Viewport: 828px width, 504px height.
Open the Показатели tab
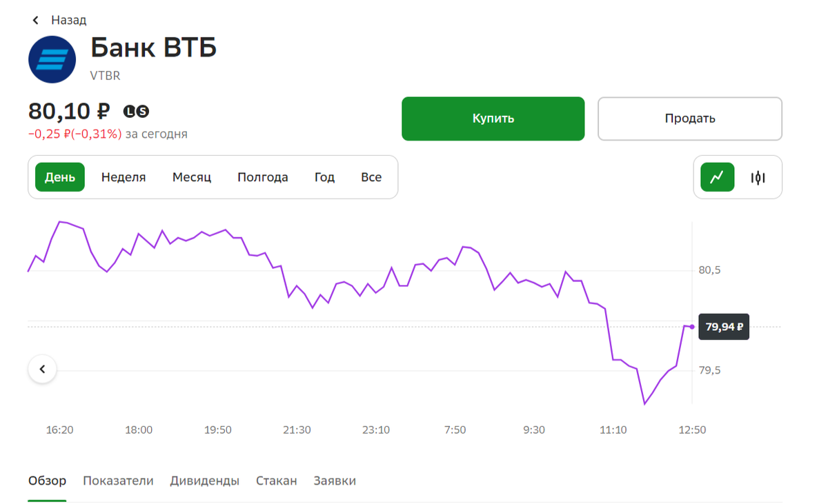click(118, 481)
